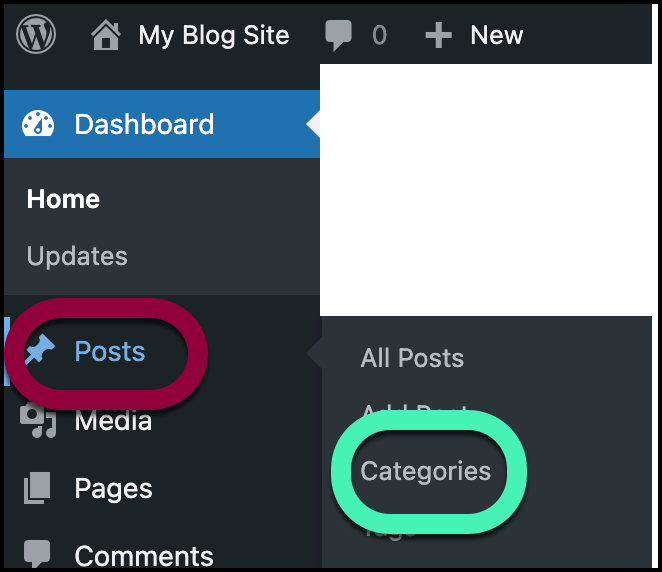The height and width of the screenshot is (572, 662).
Task: Open the comments bubble icon in toolbar
Action: (x=340, y=36)
